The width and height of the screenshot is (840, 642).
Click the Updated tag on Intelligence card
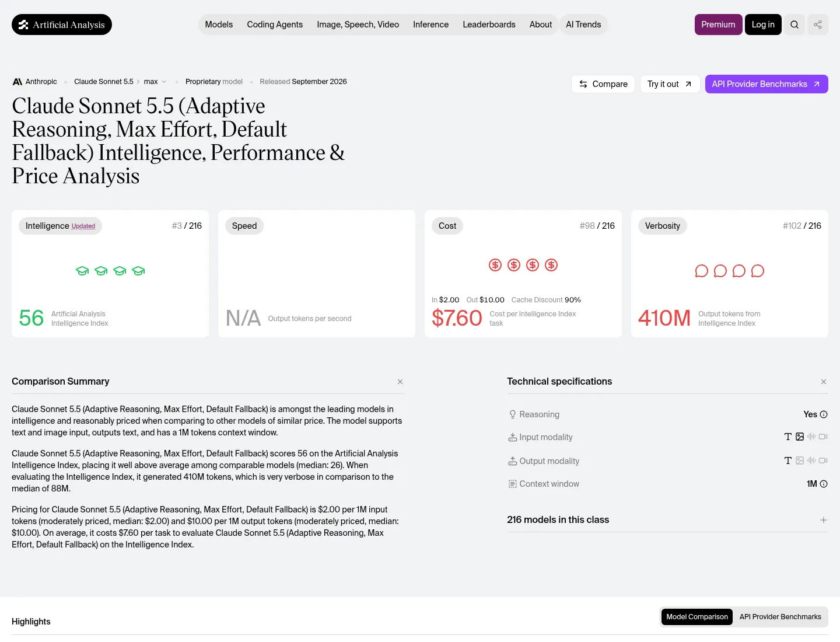(83, 226)
